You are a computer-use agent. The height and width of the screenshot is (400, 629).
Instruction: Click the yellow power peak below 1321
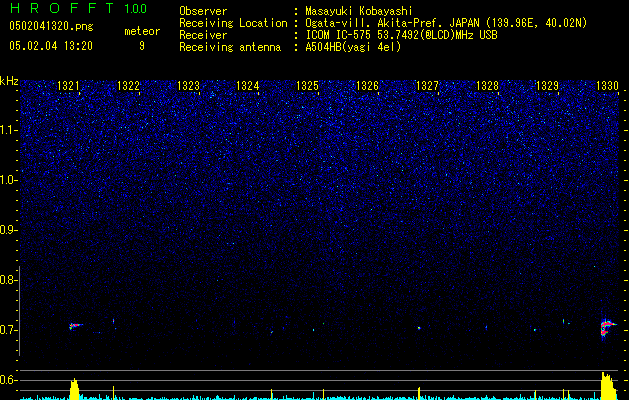coord(74,389)
